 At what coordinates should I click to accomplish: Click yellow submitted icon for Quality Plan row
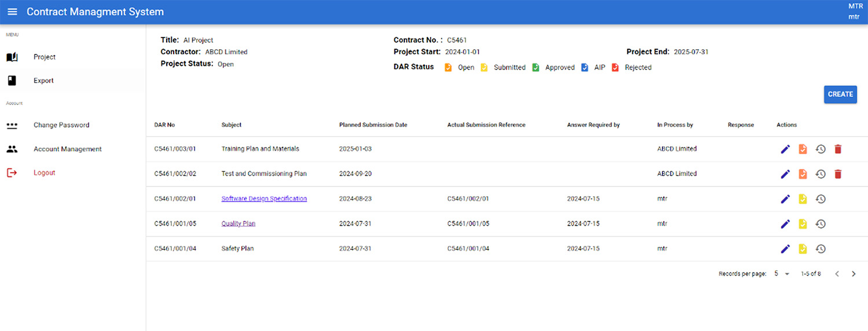pos(803,224)
